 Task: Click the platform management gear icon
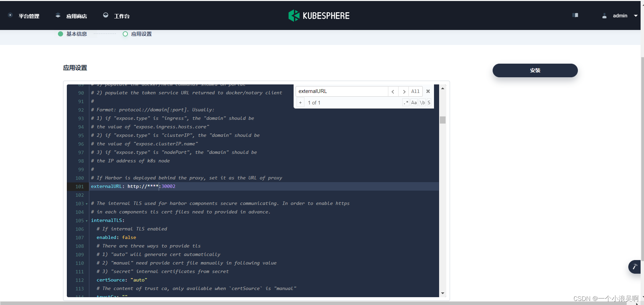(10, 15)
